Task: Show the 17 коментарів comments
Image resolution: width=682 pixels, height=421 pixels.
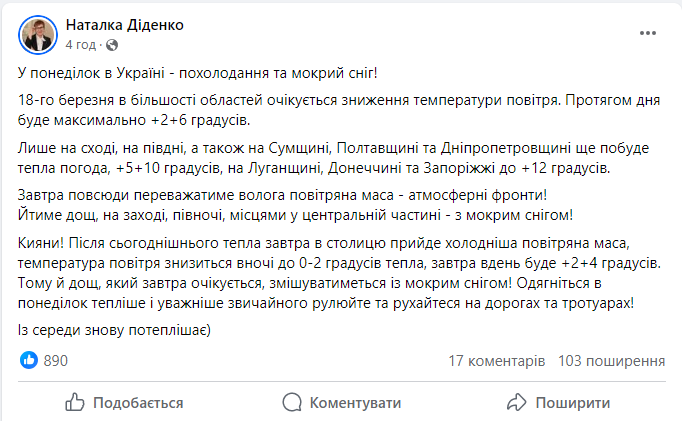Action: (497, 360)
